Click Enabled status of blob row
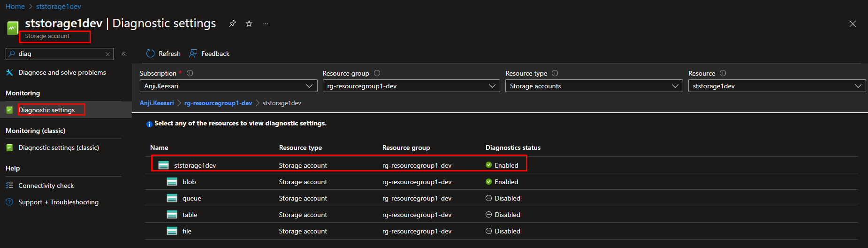868x248 pixels. point(502,182)
